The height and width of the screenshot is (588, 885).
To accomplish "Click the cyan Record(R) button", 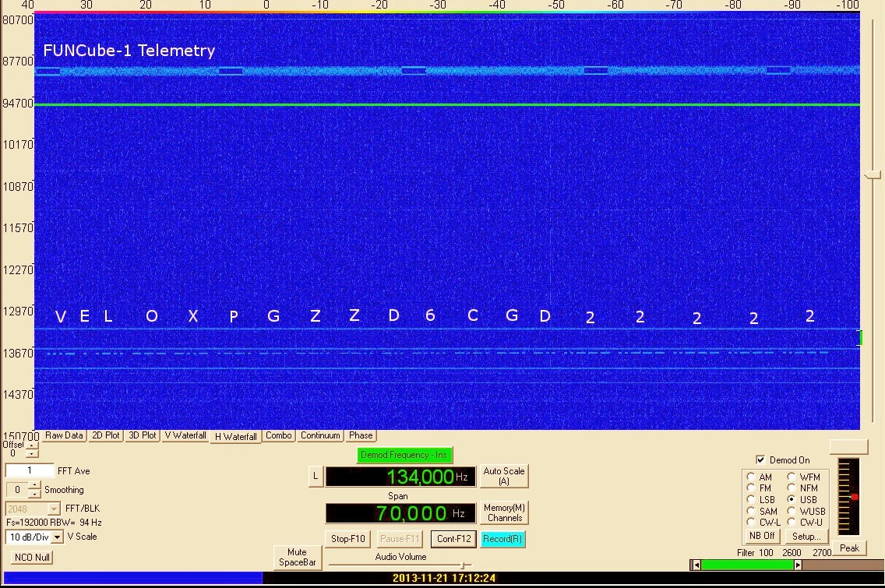I will (502, 539).
